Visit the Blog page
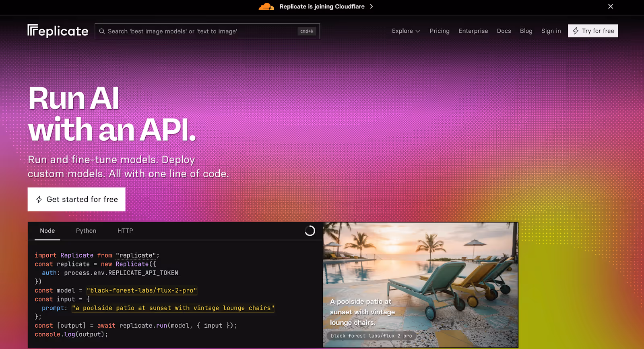 526,31
